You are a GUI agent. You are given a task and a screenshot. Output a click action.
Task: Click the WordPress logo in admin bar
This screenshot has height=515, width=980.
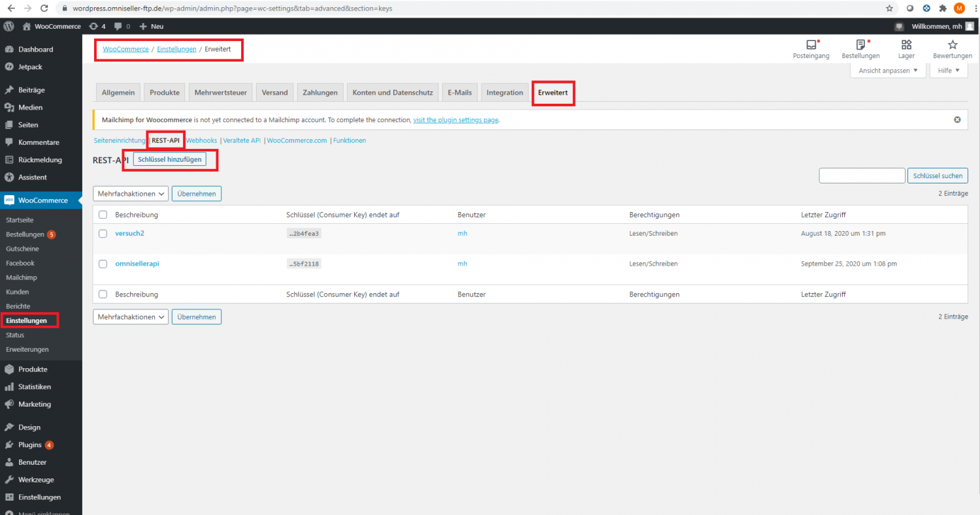(9, 26)
